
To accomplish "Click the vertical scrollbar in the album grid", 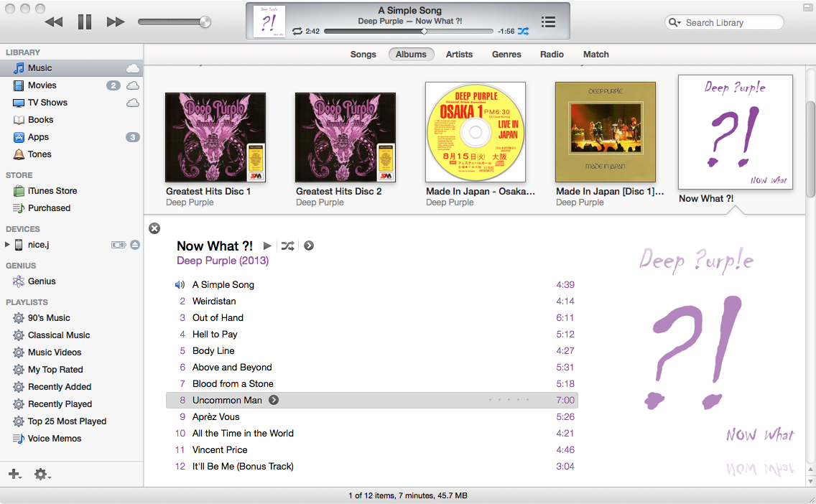I will click(811, 150).
